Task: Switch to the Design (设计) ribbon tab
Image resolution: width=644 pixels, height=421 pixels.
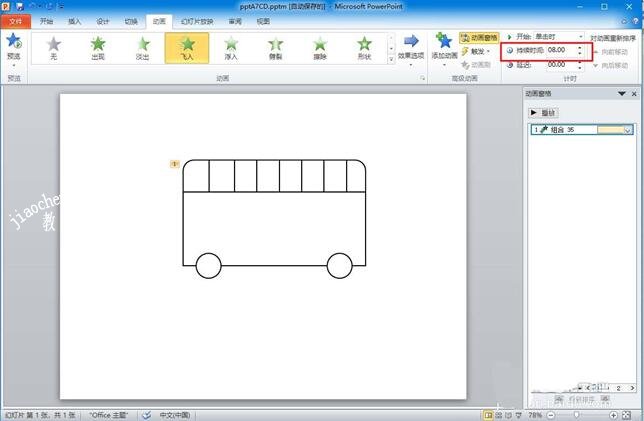Action: (x=103, y=21)
